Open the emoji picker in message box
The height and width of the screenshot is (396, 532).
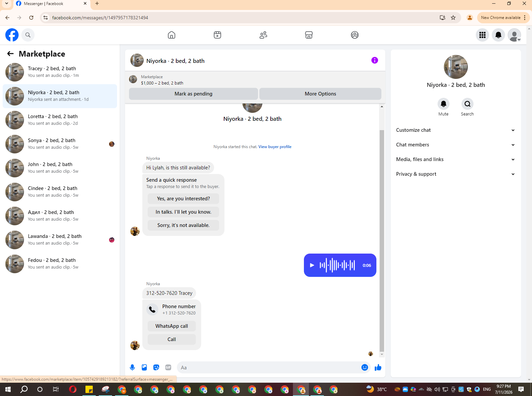tap(365, 367)
